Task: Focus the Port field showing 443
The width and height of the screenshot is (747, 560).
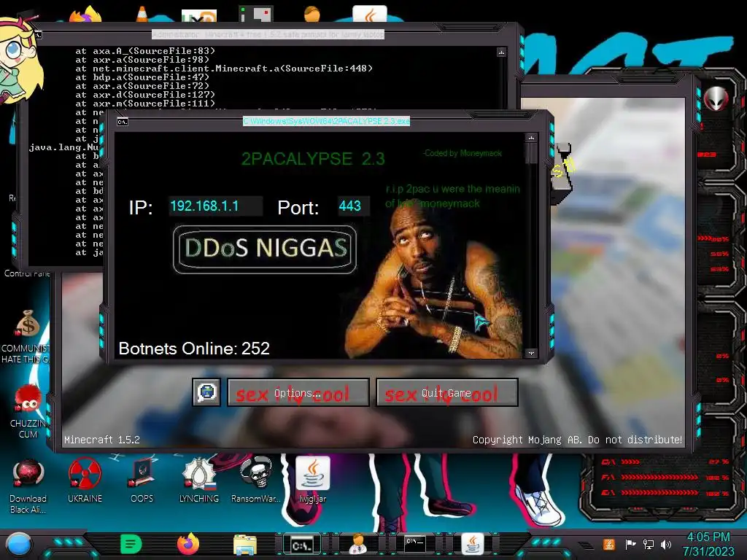Action: tap(353, 206)
